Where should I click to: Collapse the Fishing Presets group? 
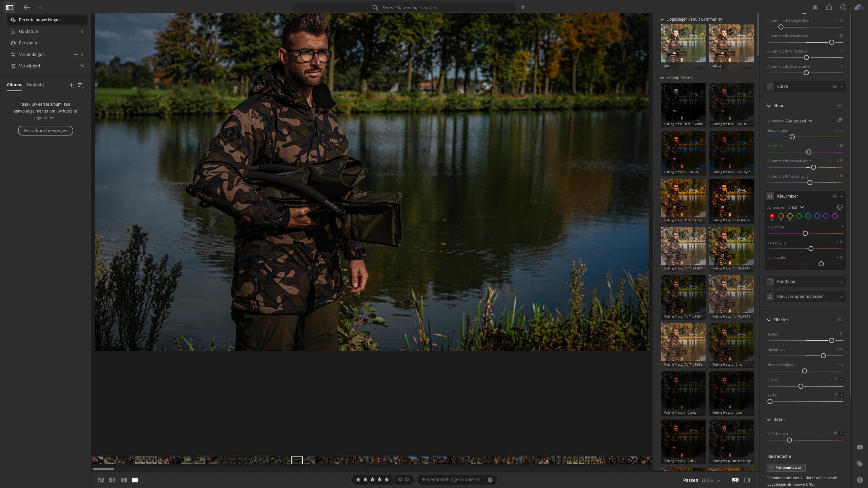pos(662,78)
